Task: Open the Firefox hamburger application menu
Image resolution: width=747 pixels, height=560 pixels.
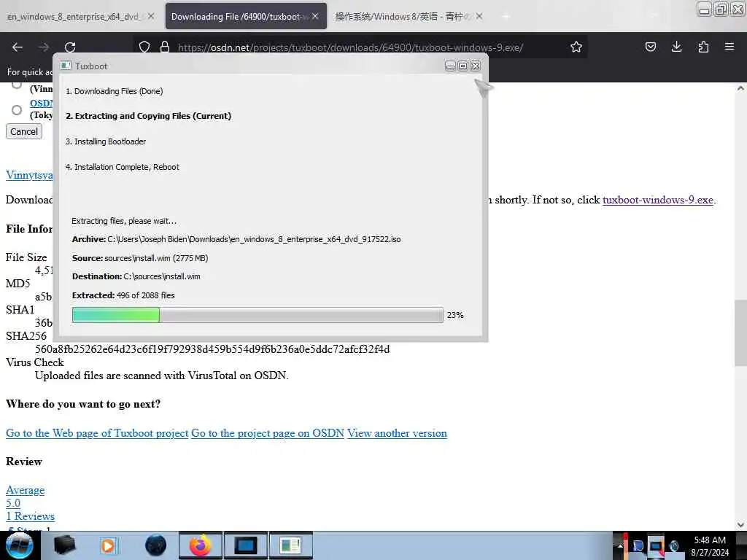Action: coord(729,47)
